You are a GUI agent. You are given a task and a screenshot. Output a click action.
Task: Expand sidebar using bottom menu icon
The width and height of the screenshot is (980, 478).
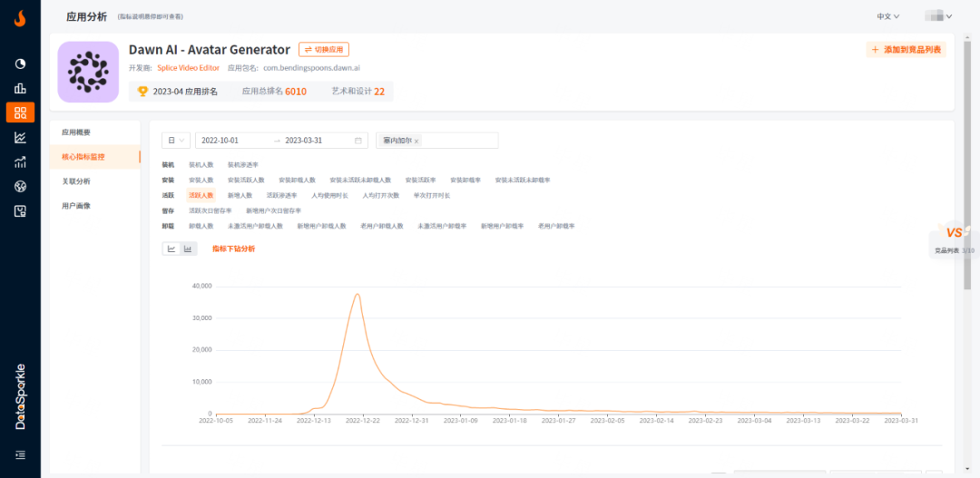tap(20, 454)
